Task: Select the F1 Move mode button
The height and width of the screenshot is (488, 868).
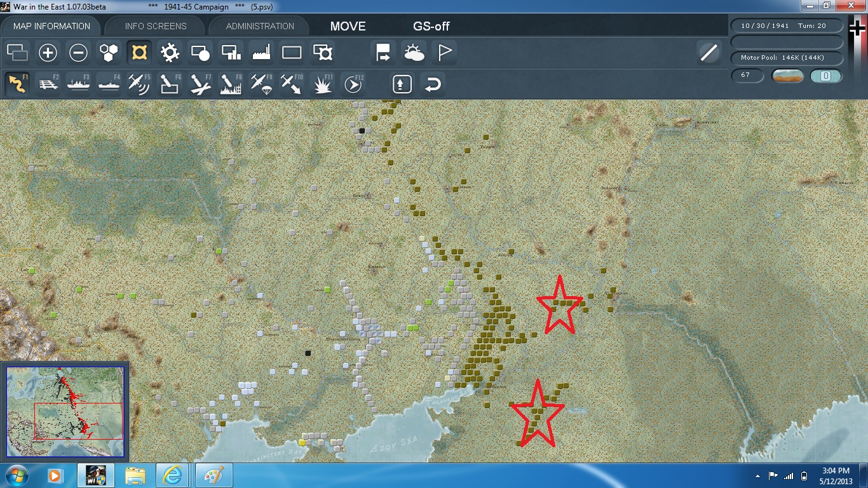Action: coord(17,84)
